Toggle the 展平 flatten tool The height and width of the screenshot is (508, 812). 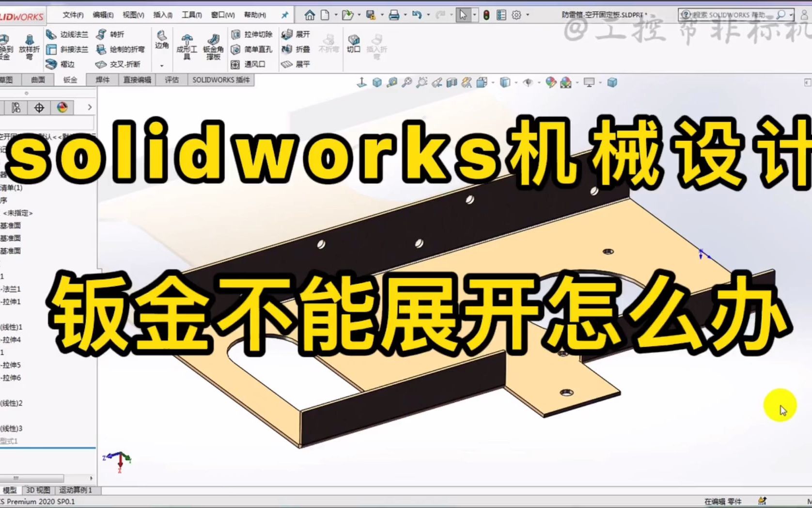pyautogui.click(x=296, y=64)
